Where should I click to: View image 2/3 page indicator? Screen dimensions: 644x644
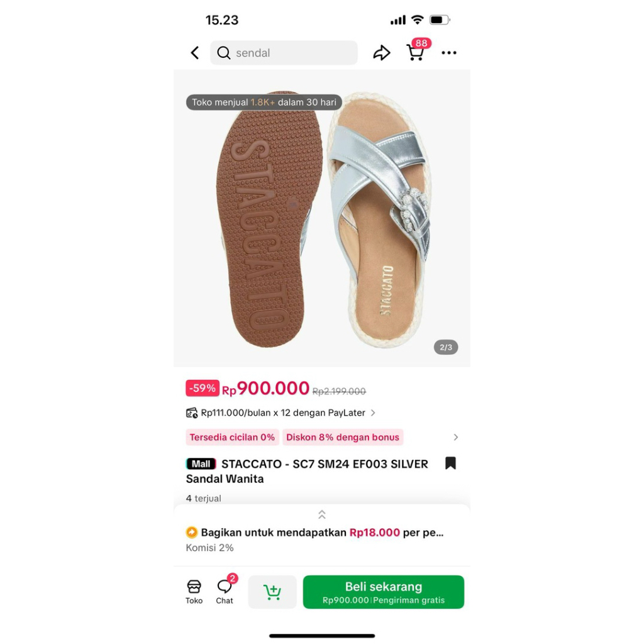click(445, 347)
